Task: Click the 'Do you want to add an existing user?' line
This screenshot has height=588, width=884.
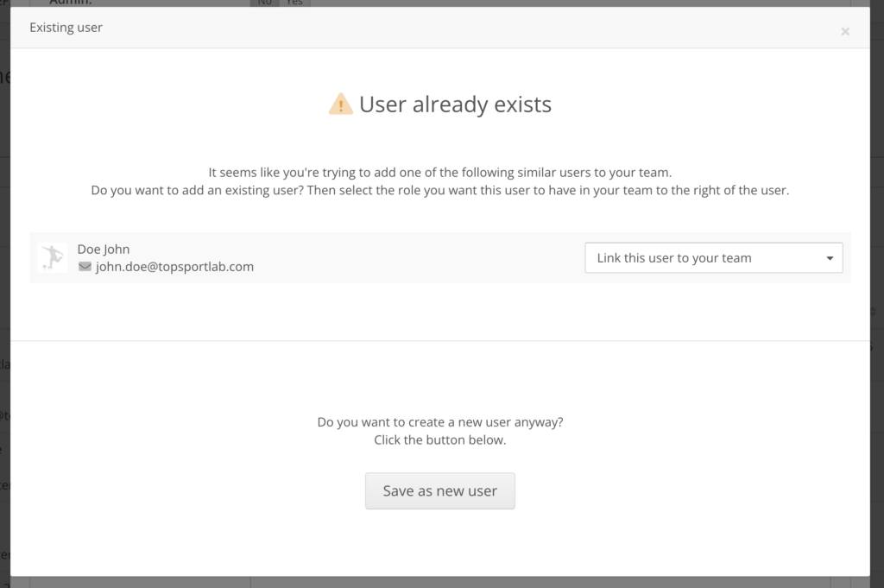Action: click(x=439, y=191)
